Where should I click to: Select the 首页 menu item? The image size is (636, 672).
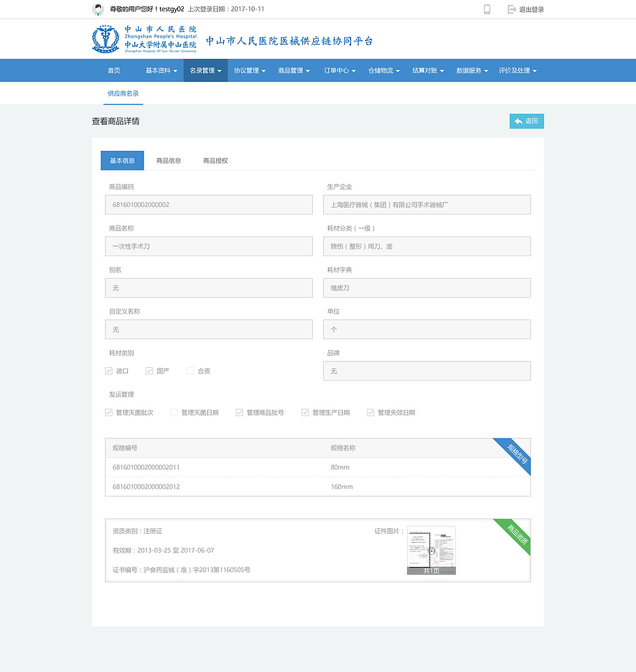113,70
